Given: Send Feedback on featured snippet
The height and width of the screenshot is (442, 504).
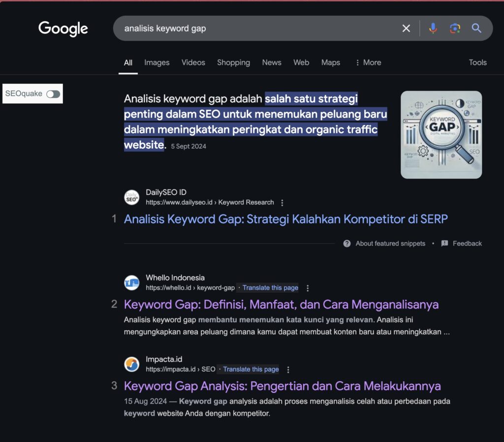Looking at the screenshot, I should [x=467, y=243].
